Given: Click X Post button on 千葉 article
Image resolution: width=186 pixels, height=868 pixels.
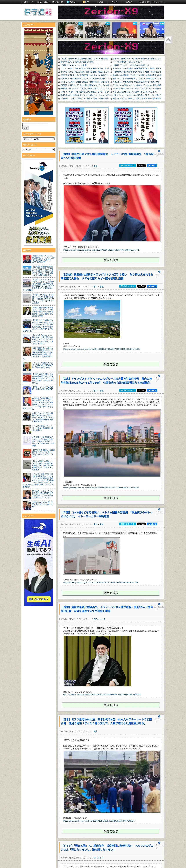Looking at the screenshot, I should 141,524.
